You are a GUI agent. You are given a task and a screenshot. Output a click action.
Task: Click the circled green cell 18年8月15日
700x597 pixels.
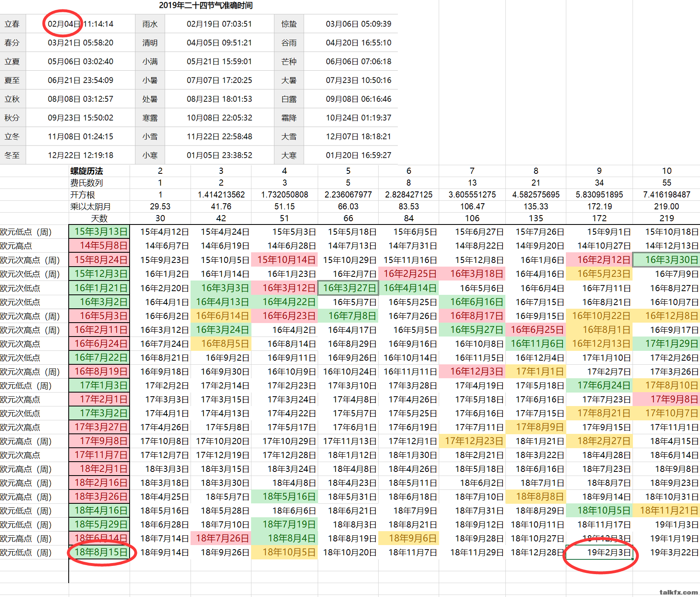(99, 552)
